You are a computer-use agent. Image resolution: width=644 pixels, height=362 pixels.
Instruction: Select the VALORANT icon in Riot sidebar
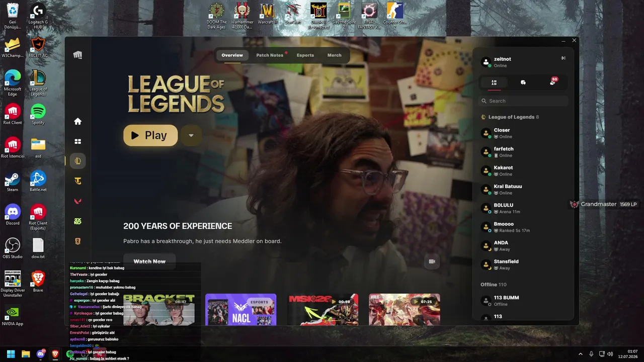[77, 201]
